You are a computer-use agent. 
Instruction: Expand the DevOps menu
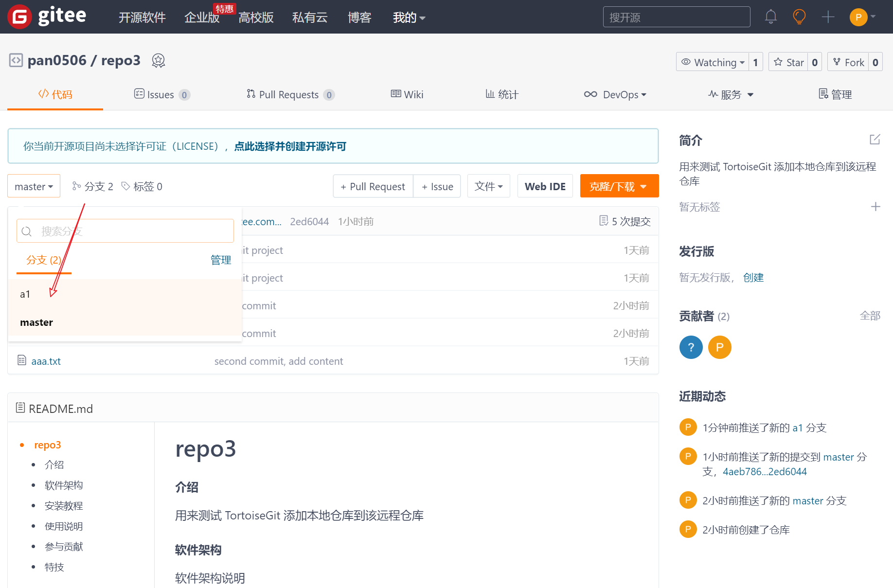tap(615, 94)
